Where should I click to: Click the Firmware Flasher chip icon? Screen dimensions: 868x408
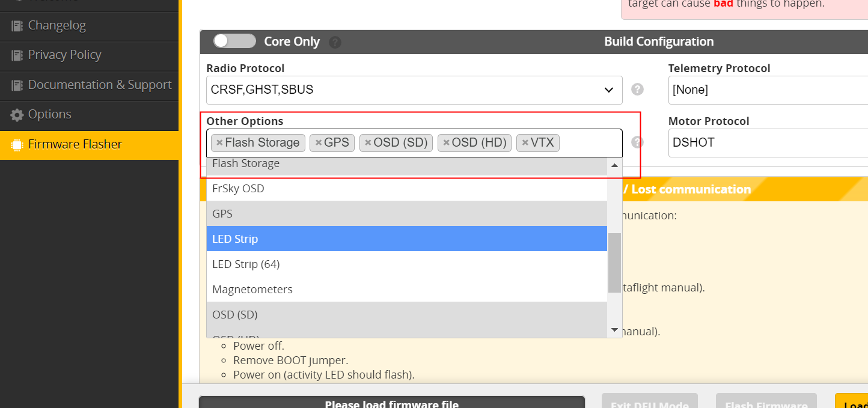(17, 145)
